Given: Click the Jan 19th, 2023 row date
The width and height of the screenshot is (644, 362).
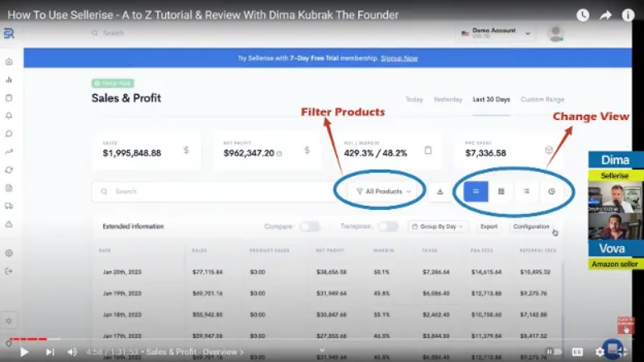Looking at the screenshot, I should (122, 293).
